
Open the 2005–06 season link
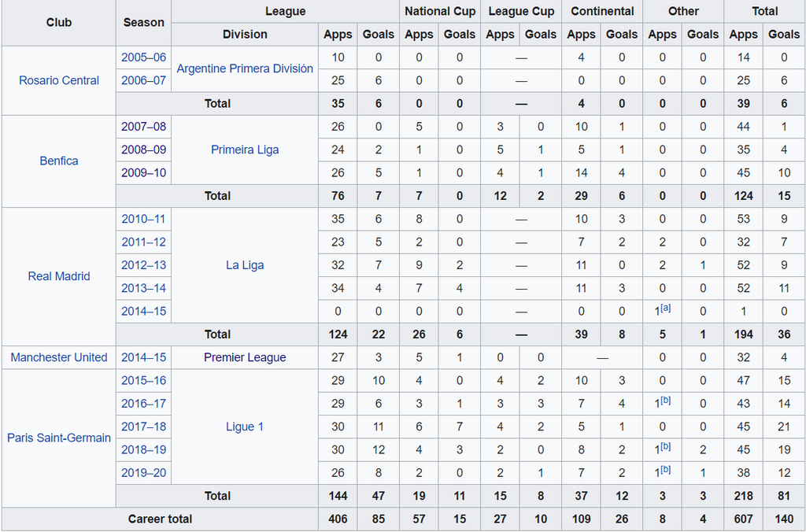pyautogui.click(x=144, y=57)
